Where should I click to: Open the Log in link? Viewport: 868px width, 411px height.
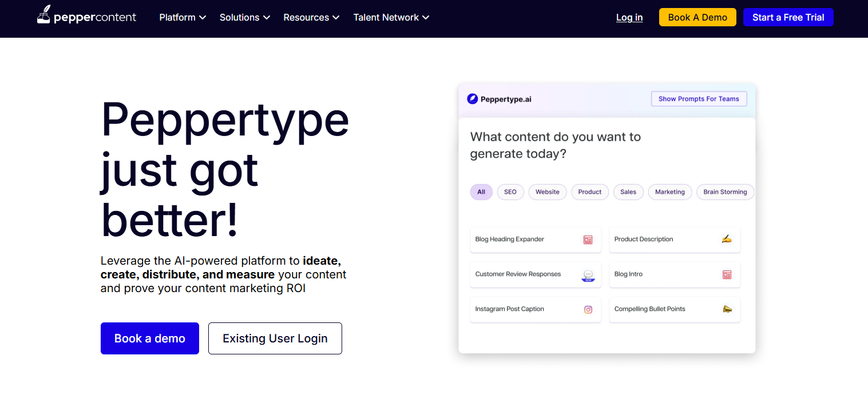[629, 17]
